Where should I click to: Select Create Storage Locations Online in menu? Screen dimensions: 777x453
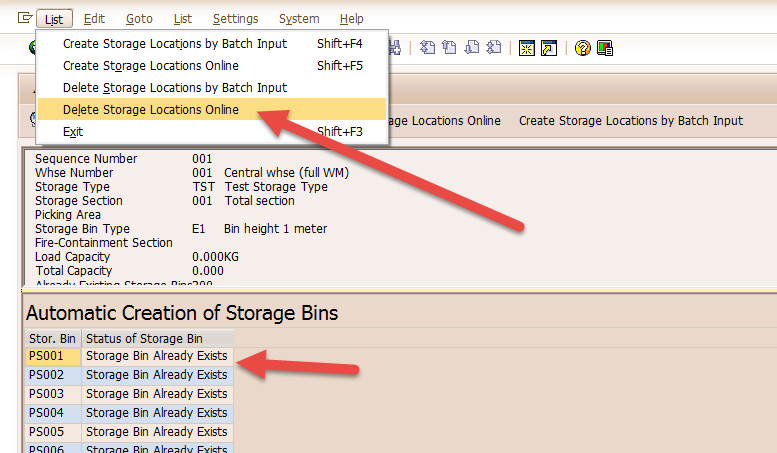point(150,65)
